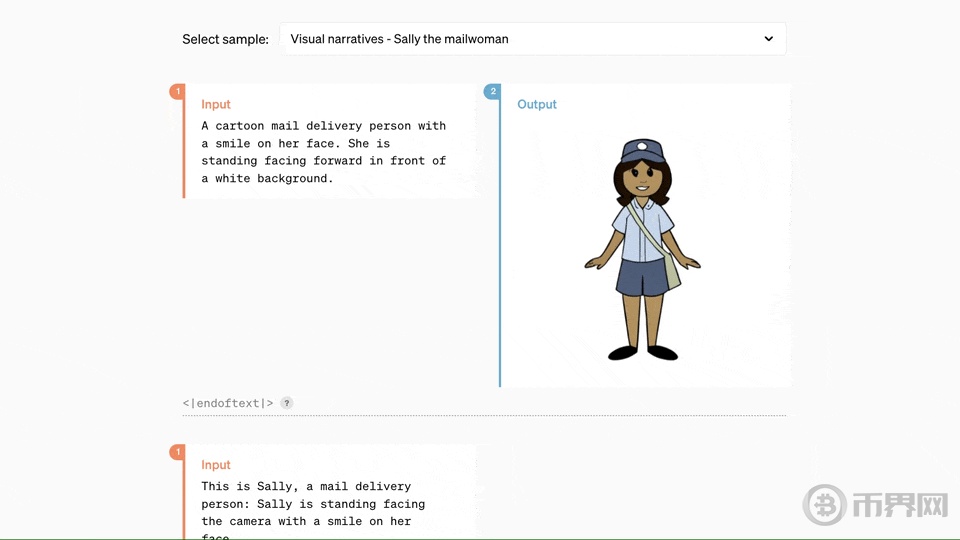The height and width of the screenshot is (540, 960).
Task: Click the <|endoftext|> token label
Action: pos(228,403)
